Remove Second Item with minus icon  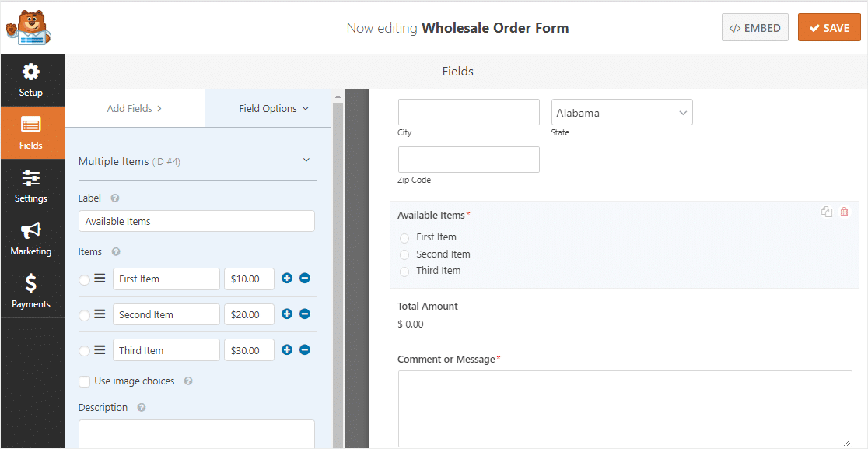click(x=304, y=314)
